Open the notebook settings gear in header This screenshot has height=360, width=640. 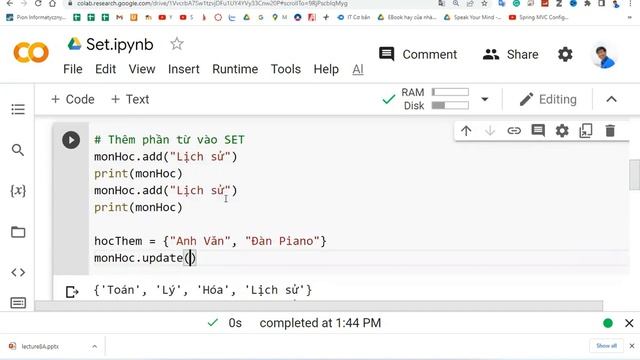(x=565, y=54)
